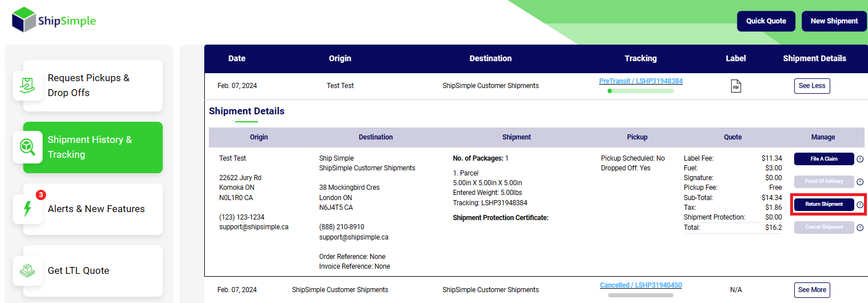
Task: Click the Cancelled grey progress bar
Action: pyautogui.click(x=641, y=296)
